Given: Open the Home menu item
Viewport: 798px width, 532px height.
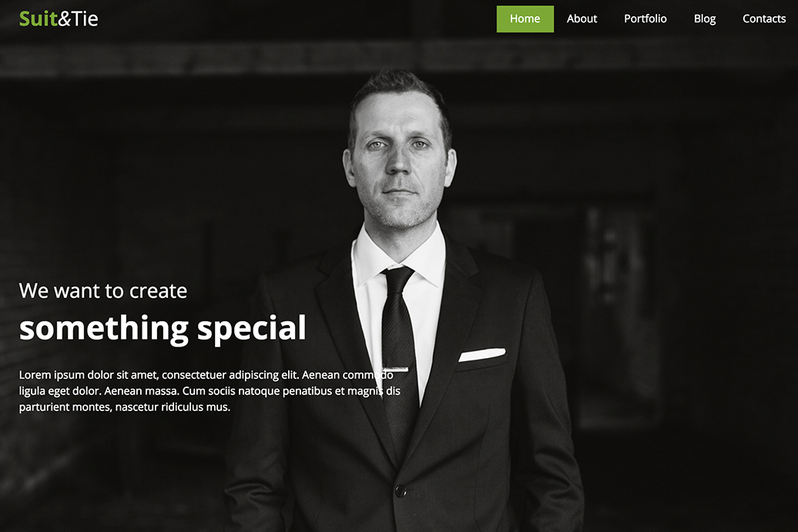Looking at the screenshot, I should click(x=525, y=18).
